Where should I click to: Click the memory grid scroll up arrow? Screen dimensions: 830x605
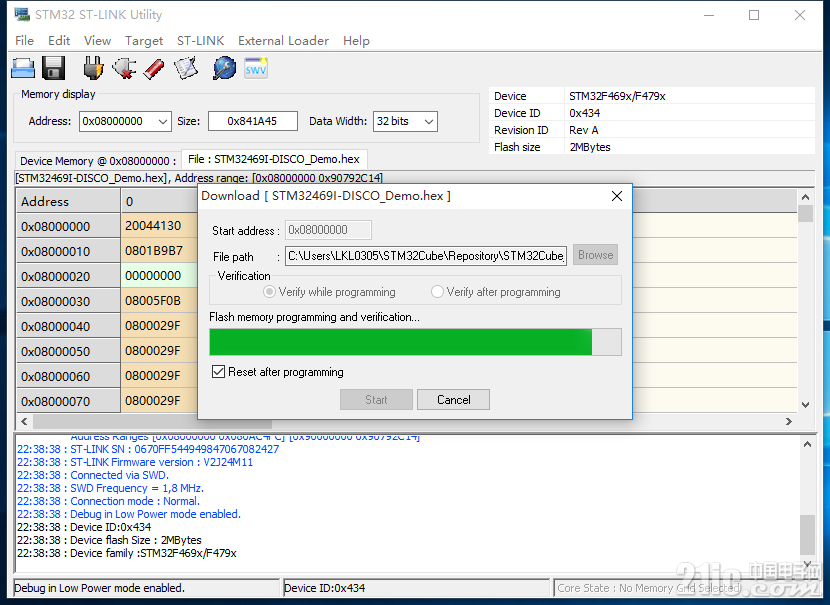point(805,197)
